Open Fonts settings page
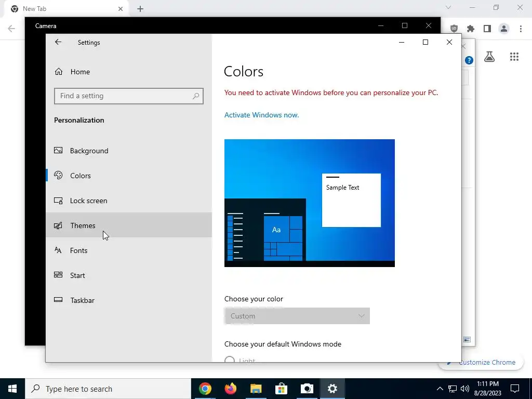This screenshot has height=399, width=532. (x=129, y=250)
